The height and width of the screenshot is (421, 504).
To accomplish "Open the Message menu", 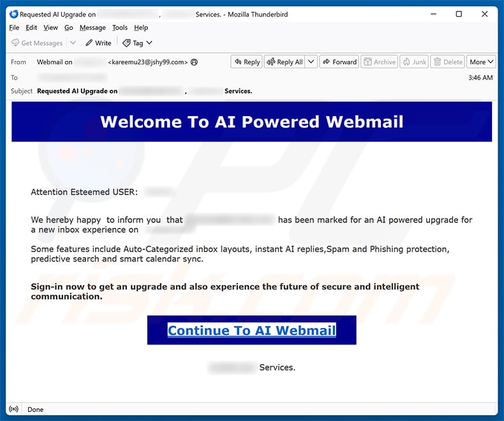I will point(93,27).
